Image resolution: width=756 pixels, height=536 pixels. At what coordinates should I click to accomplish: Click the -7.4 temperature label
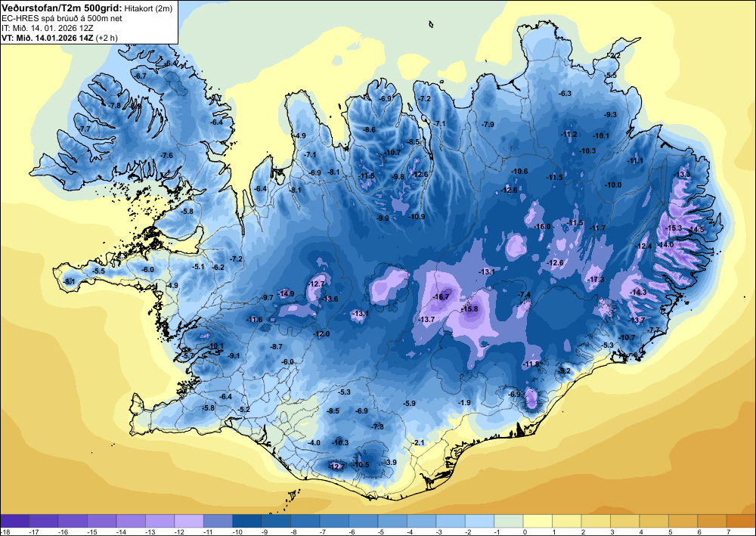click(x=524, y=295)
